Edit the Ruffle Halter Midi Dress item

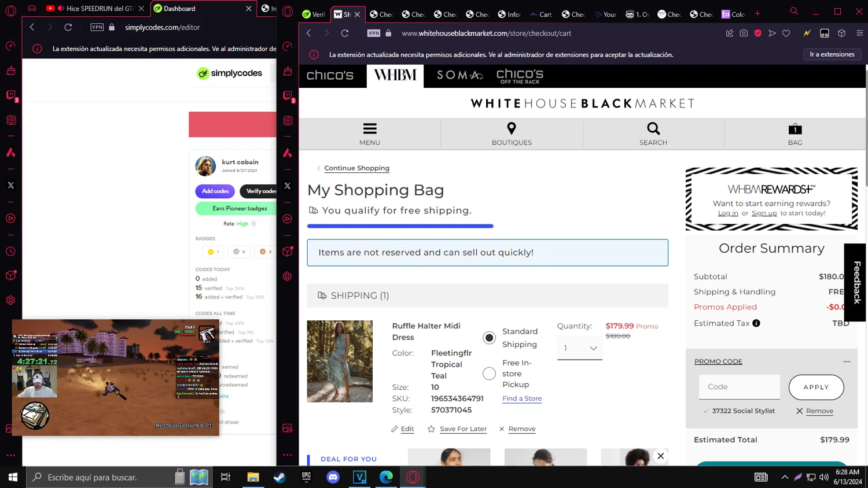tap(403, 429)
